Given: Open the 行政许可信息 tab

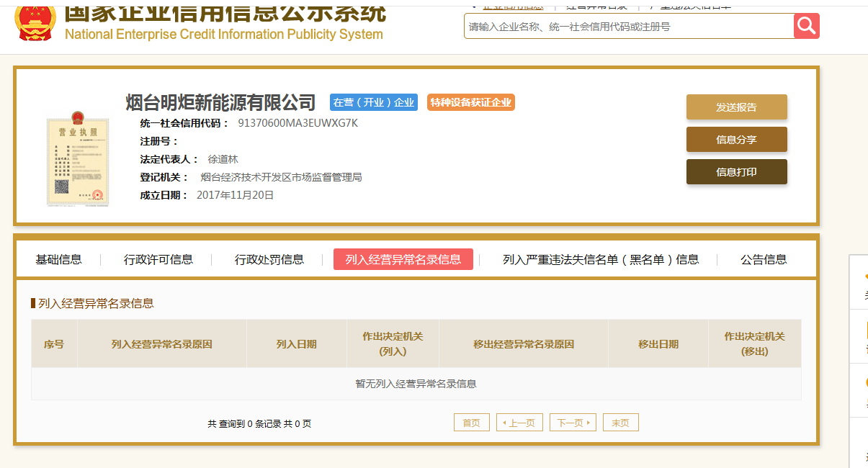Looking at the screenshot, I should pos(158,259).
